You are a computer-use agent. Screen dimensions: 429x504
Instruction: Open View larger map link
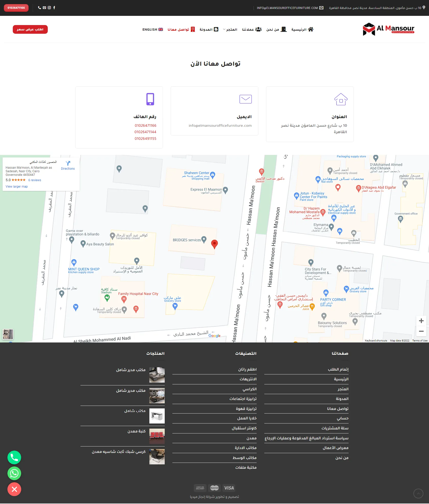(x=17, y=187)
